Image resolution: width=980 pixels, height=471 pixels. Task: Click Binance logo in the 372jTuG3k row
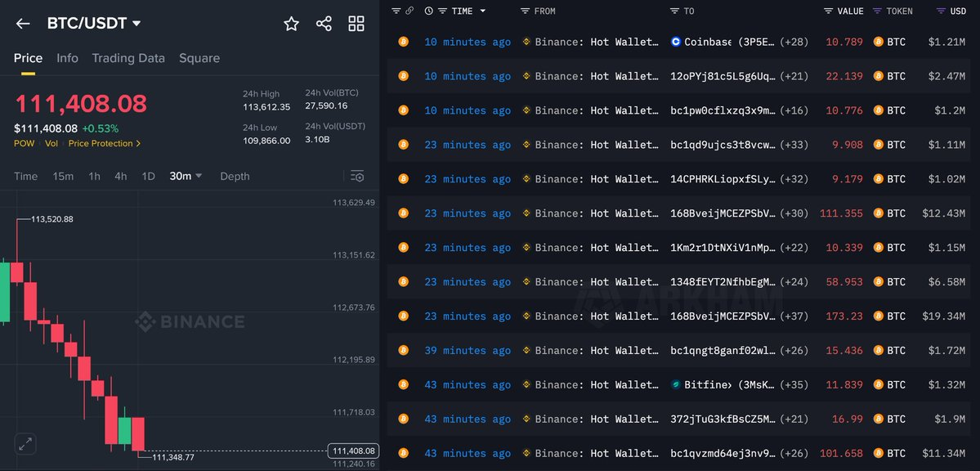526,419
